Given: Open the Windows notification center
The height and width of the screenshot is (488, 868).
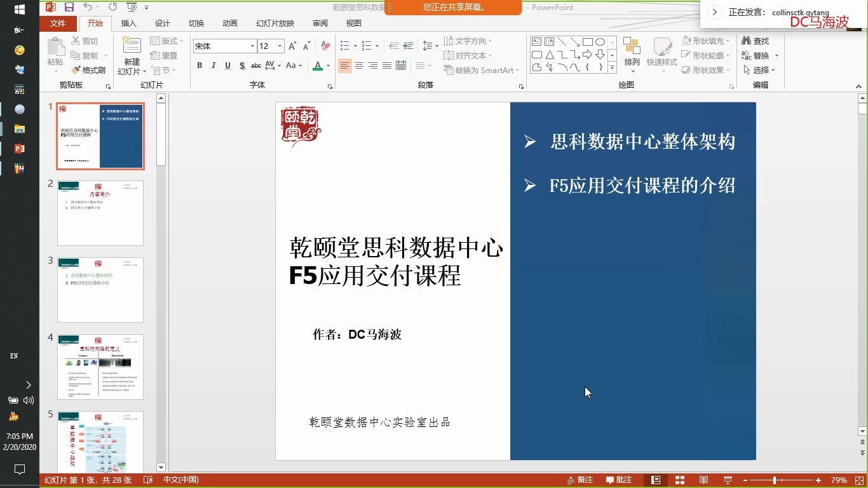Looking at the screenshot, I should point(20,470).
